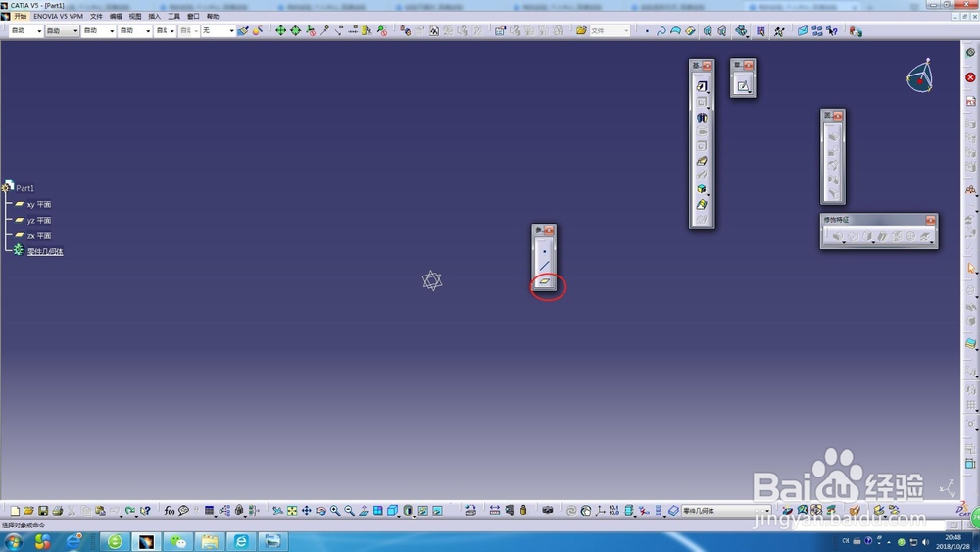Open the 视图 (View) menu
Screen dimensions: 980x552
(x=135, y=17)
